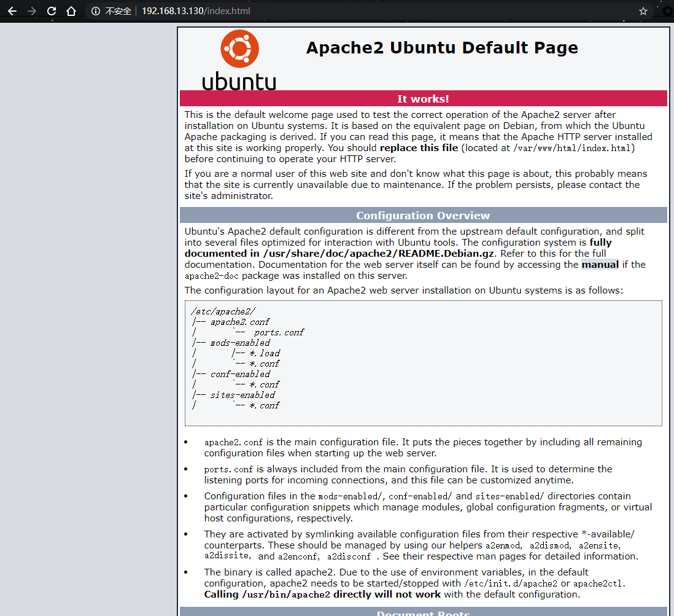The height and width of the screenshot is (616, 674).
Task: Click 'apache2.conf' in the config tree
Action: tap(240, 322)
